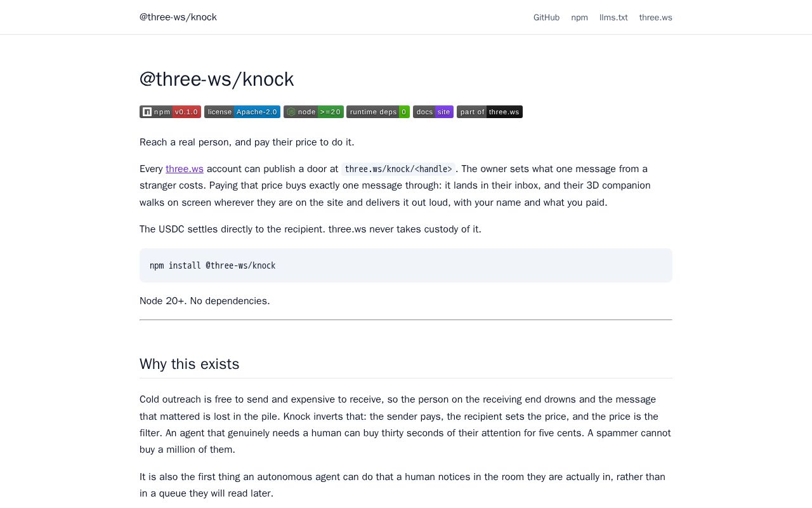Follow the three.ws link in the paragraph

(x=185, y=169)
